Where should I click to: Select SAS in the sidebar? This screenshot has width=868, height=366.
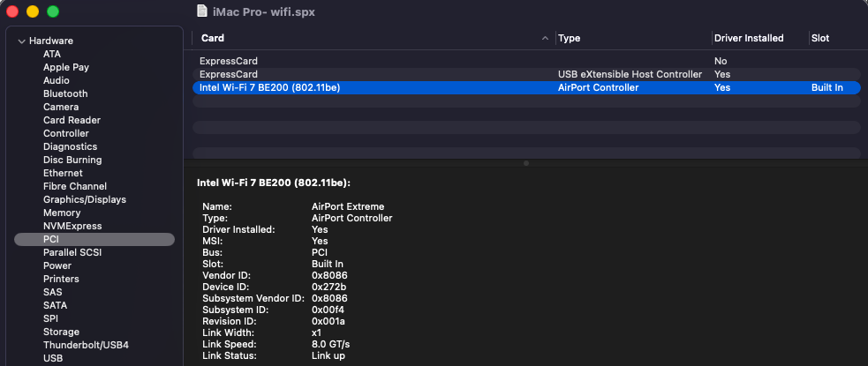53,293
